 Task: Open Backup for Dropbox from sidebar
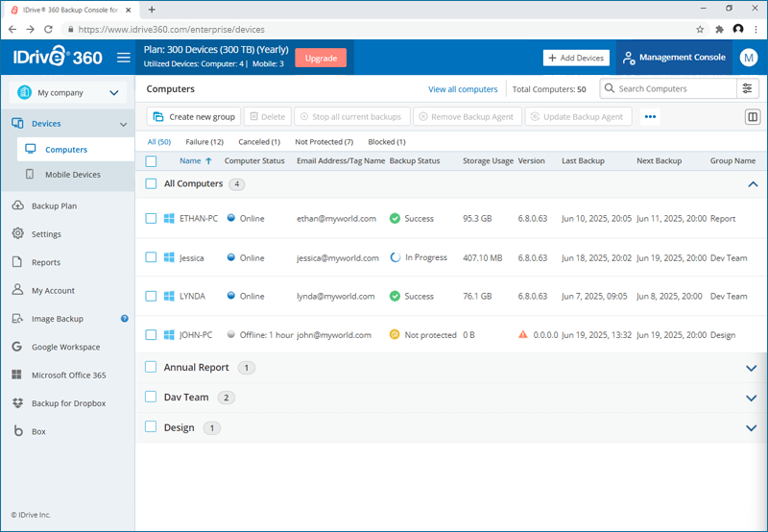(x=67, y=403)
